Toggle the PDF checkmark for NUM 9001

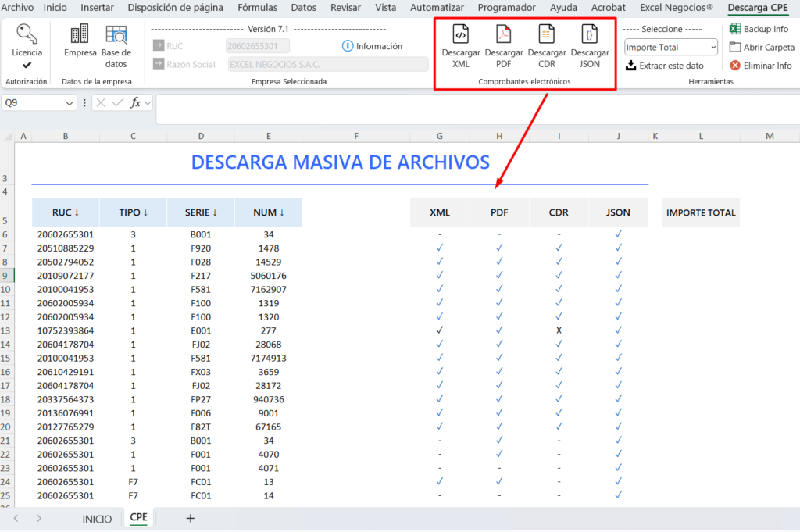coord(498,412)
